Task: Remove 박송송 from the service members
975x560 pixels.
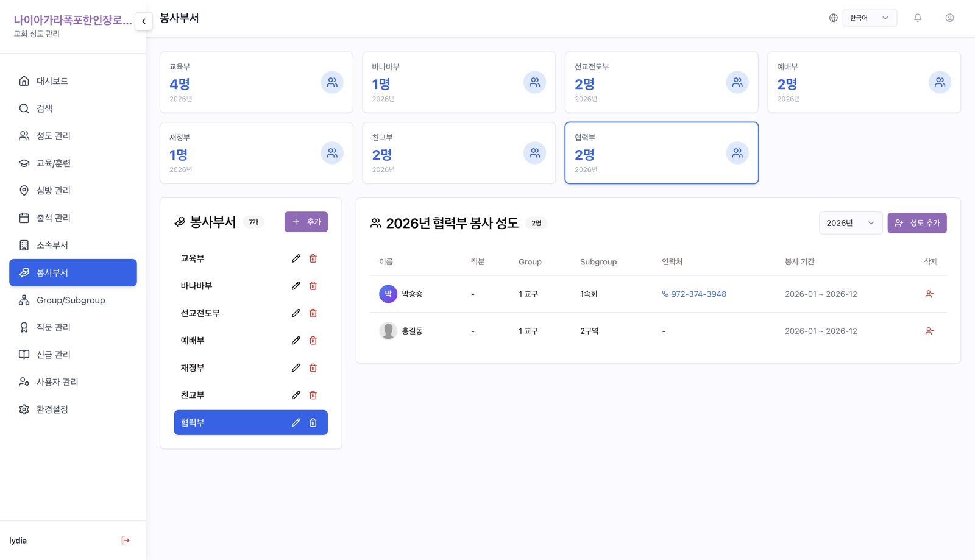Action: [929, 294]
